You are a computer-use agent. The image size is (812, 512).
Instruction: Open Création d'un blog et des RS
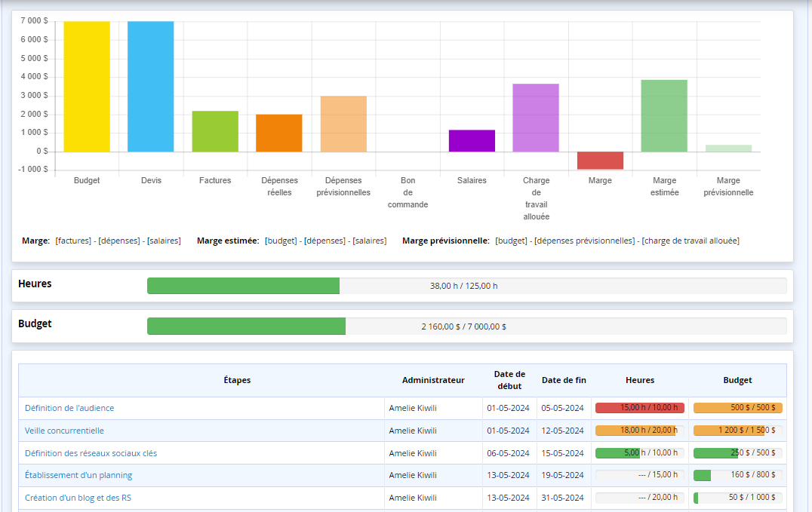78,498
